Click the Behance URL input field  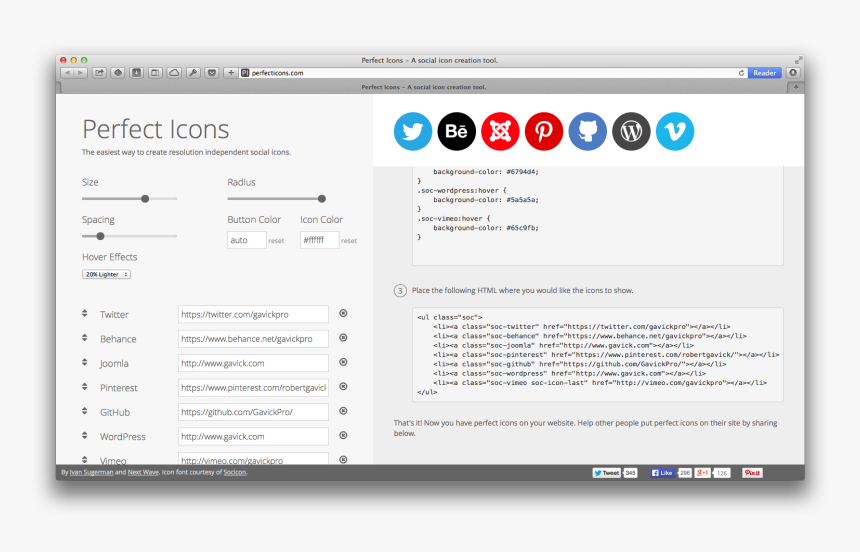(x=253, y=339)
